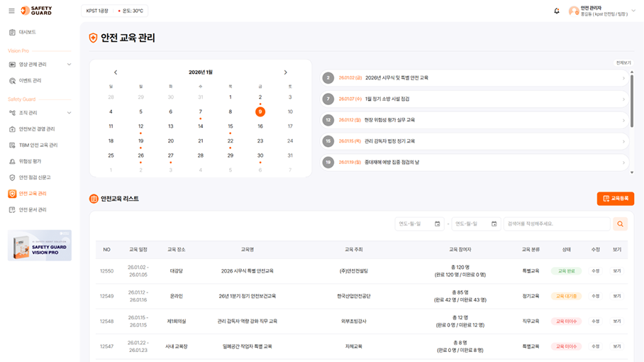
Task: Go to previous month in calendar
Action: coord(116,72)
